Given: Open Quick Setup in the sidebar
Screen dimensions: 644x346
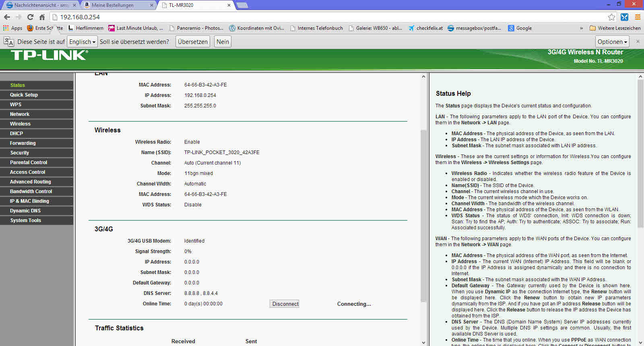Looking at the screenshot, I should coord(37,95).
